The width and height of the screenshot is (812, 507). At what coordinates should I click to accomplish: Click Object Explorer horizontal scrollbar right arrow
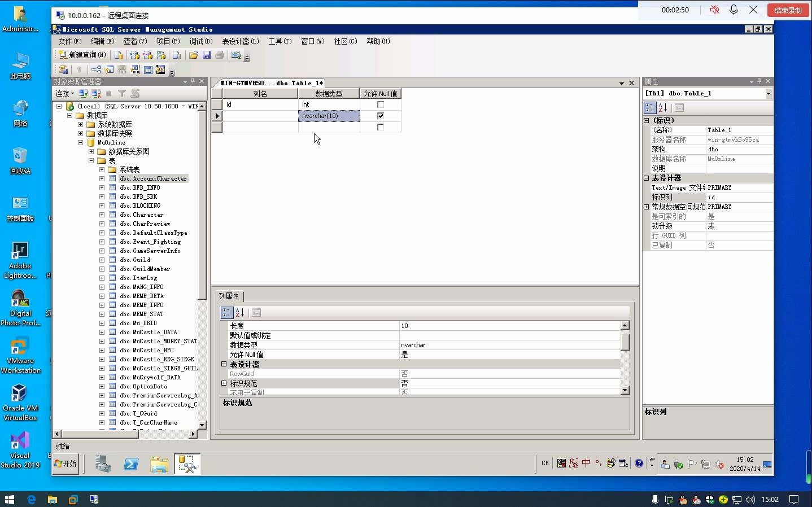click(x=194, y=434)
